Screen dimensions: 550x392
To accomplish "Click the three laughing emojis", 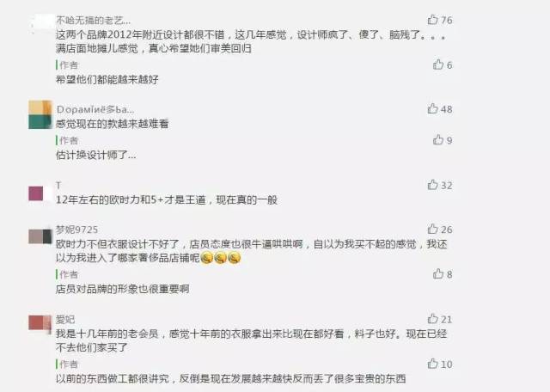I will click(x=220, y=258).
